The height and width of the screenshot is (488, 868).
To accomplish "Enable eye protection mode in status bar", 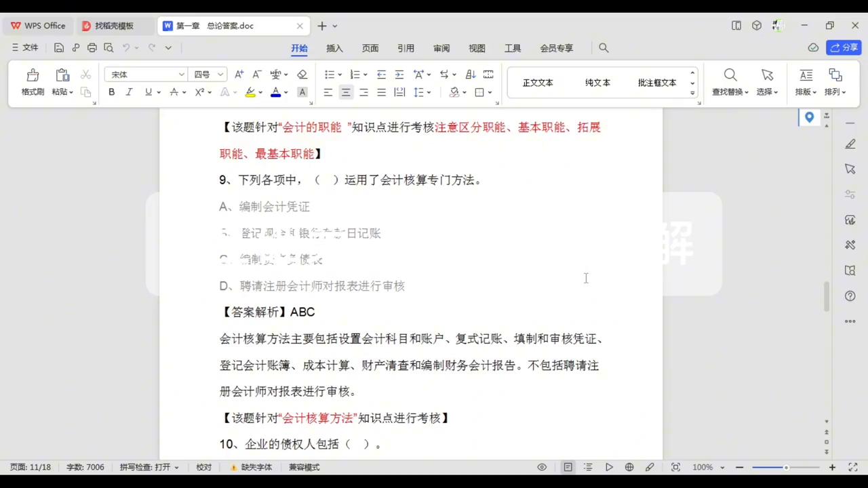I will (542, 467).
